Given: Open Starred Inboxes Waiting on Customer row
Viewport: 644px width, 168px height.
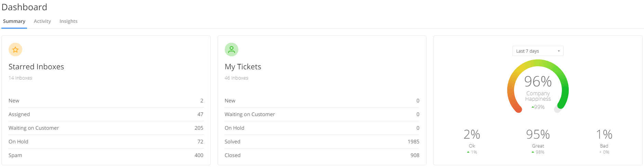Looking at the screenshot, I should point(106,128).
